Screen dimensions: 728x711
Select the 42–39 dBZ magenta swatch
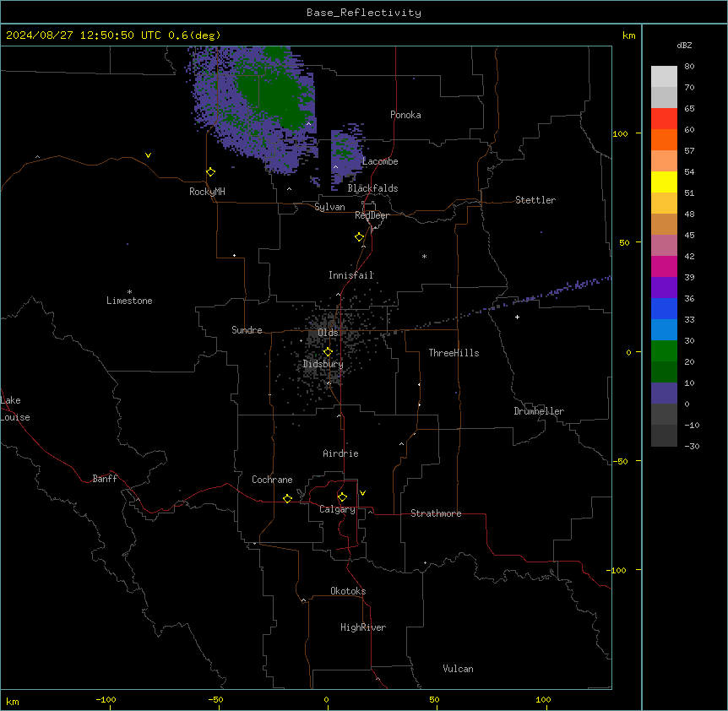pos(664,266)
